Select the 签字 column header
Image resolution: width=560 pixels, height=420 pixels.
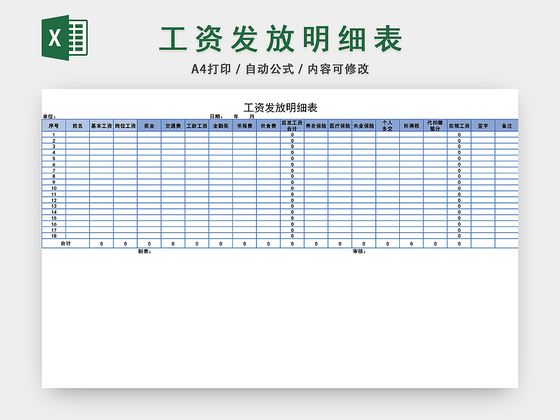(483, 126)
